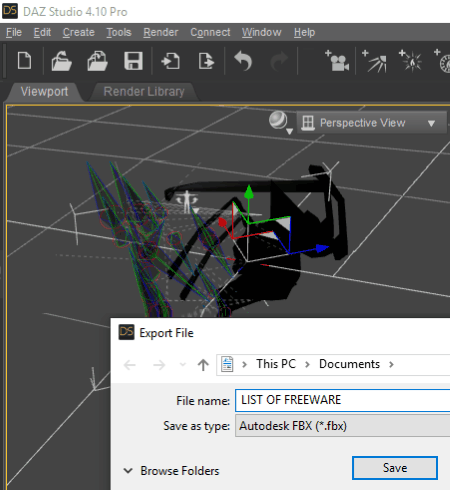Undo the last action with the Undo arrow
The width and height of the screenshot is (450, 490).
243,61
